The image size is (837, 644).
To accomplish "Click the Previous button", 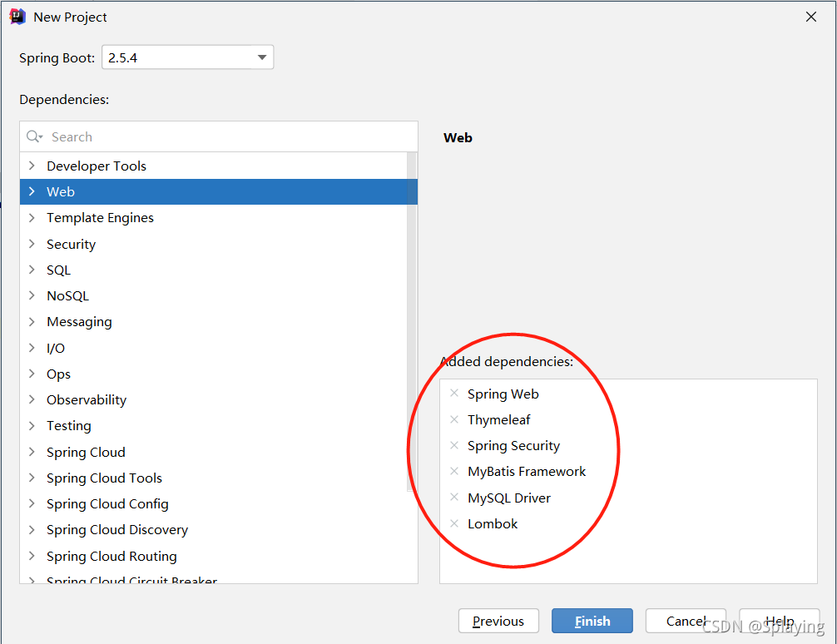I will 498,621.
